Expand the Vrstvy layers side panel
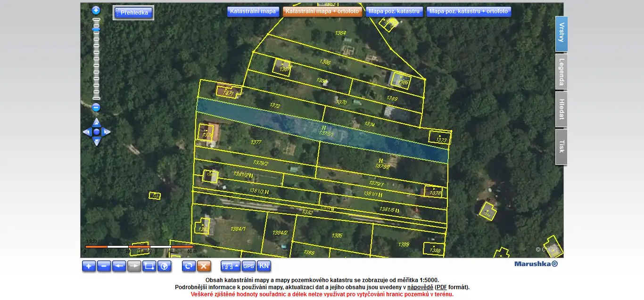 [561, 33]
